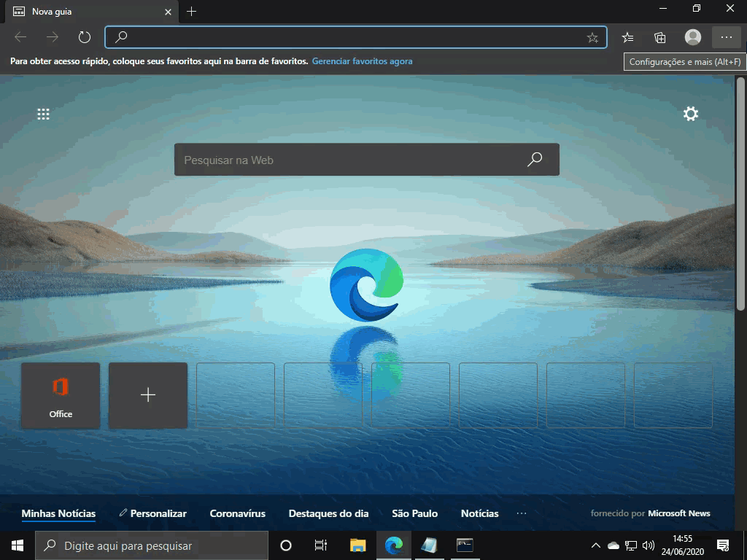747x560 pixels.
Task: Click the OneDrive cloud tray icon
Action: [x=613, y=545]
